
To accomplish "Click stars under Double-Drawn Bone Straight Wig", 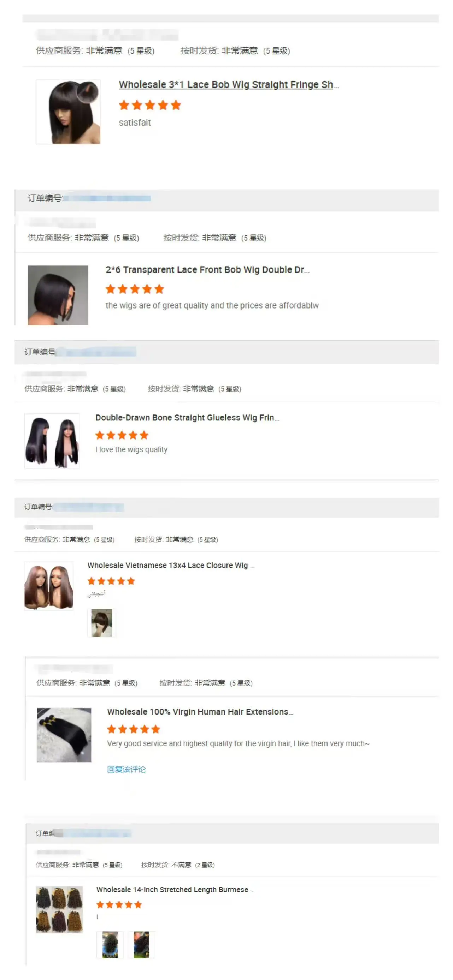I will tap(122, 435).
